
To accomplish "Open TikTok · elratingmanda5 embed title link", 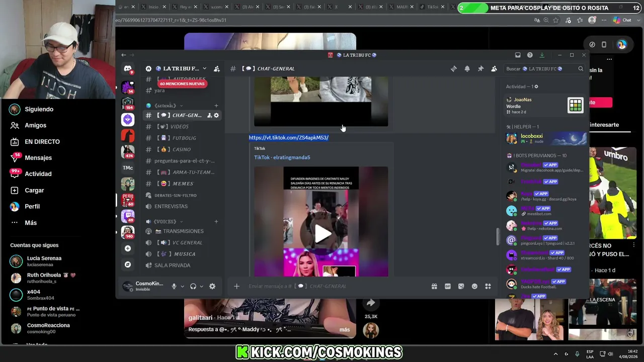I will pyautogui.click(x=282, y=157).
